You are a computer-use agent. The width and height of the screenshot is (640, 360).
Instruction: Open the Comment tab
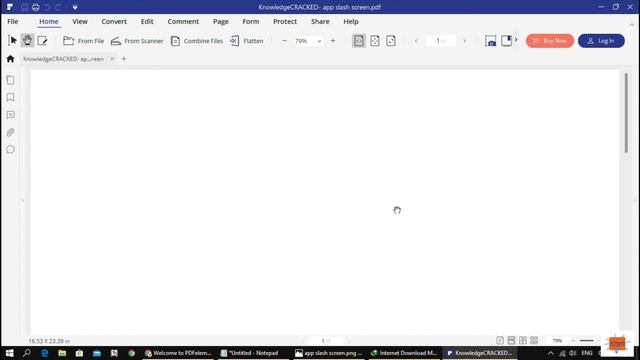point(183,22)
